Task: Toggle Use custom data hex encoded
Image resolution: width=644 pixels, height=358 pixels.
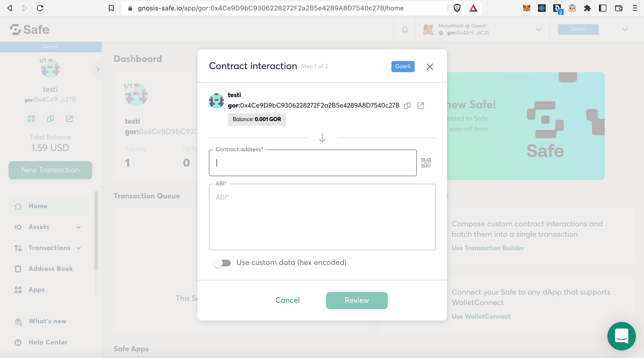Action: tap(222, 263)
